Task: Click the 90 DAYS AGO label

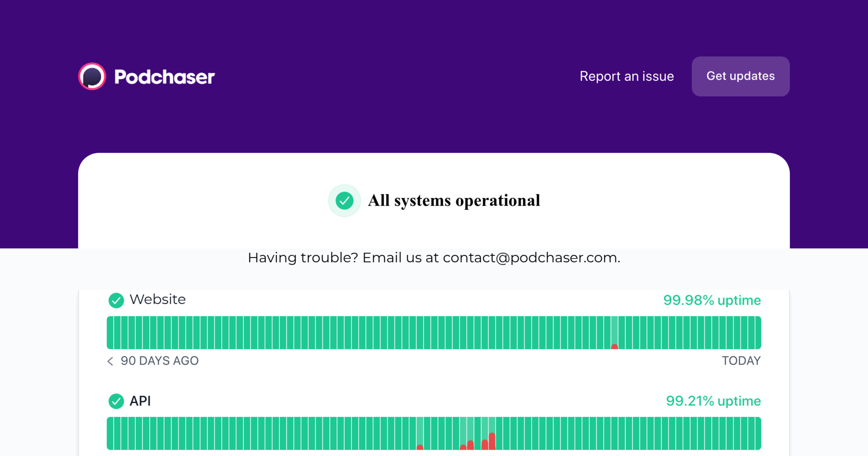Action: pos(159,361)
